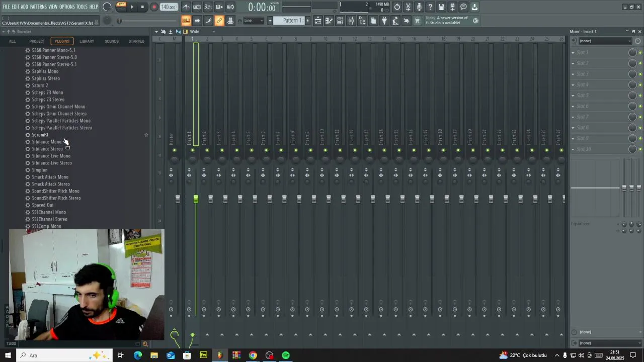644x362 pixels.
Task: Toggle Slot 10 enable switch
Action: (640, 149)
